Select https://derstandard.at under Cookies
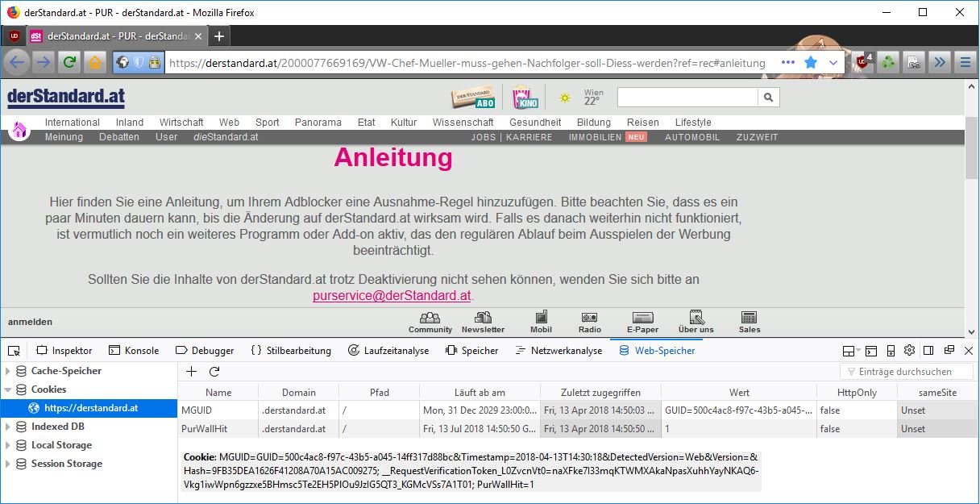Screen dimensions: 980x504 (x=89, y=408)
